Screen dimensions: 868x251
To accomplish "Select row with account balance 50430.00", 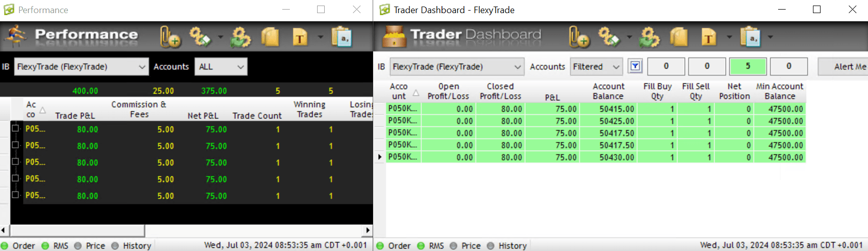I will (596, 157).
